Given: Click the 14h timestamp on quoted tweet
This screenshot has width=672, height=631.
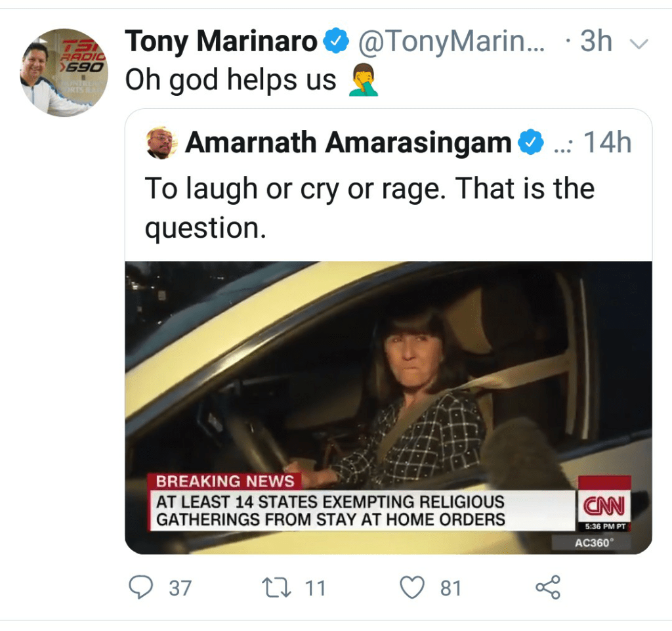Looking at the screenshot, I should (x=607, y=142).
